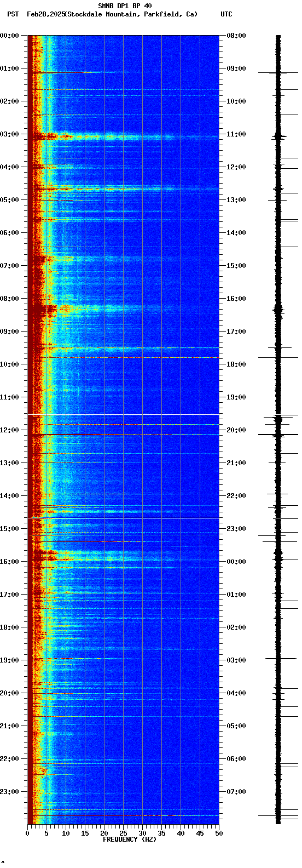302x868 pixels.
Task: Click the '03:00' PST time label
Action: [9, 134]
